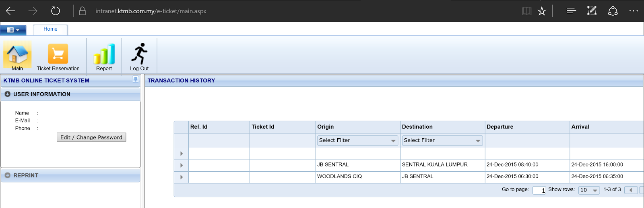Expand the JB SENTRAL origin row
644x208 pixels.
coord(182,165)
